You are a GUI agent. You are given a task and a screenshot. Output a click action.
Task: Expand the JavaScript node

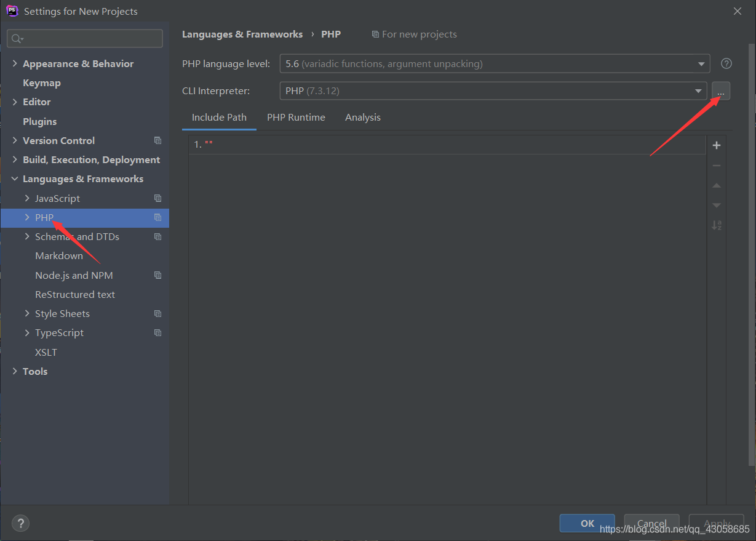pos(27,198)
